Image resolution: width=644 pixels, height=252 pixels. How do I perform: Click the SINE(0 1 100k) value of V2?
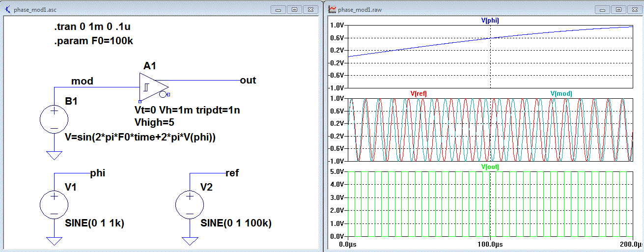pyautogui.click(x=236, y=224)
